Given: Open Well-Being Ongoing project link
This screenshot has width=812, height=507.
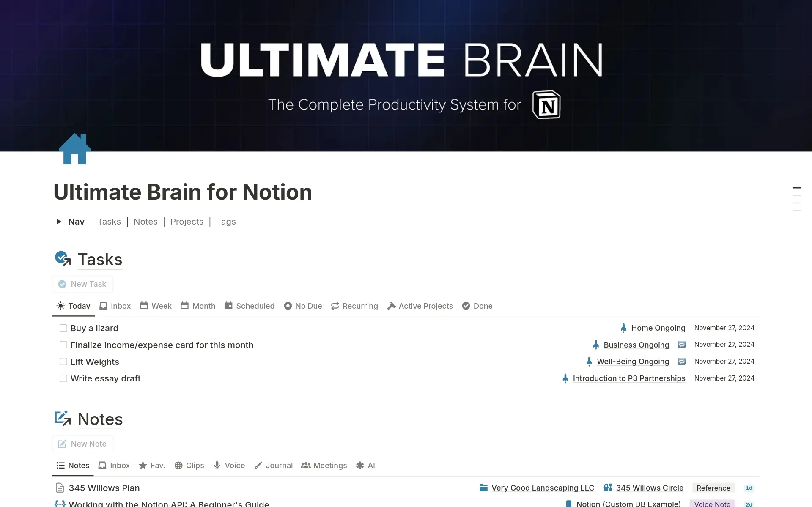Looking at the screenshot, I should click(633, 362).
